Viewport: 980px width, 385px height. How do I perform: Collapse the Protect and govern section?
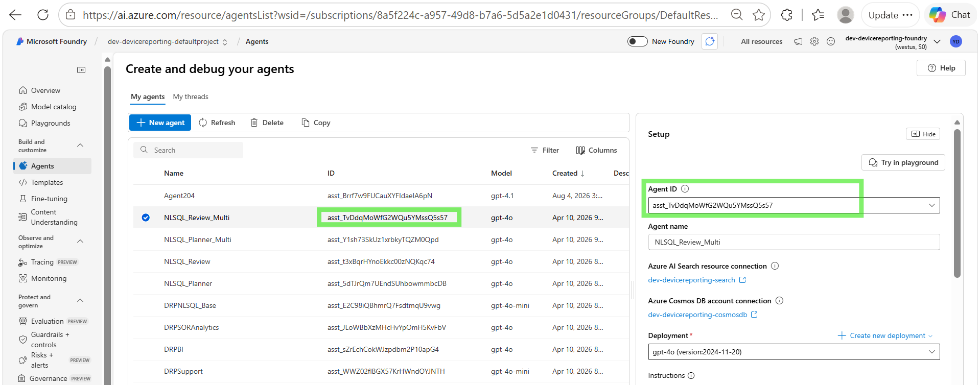(80, 301)
